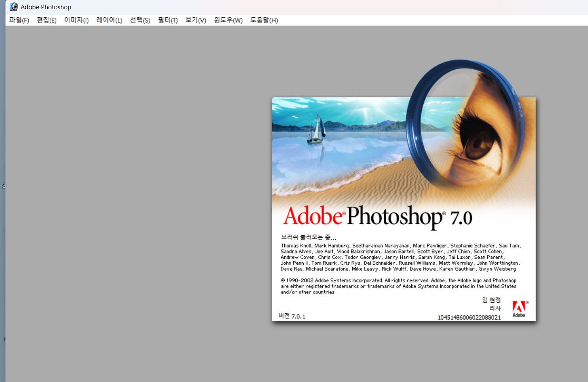Screen dimensions: 588x382
Task: Open the 선택(S) menu
Action: (x=140, y=20)
